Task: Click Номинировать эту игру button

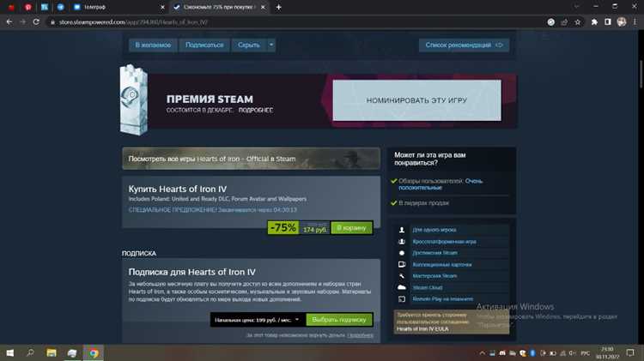Action: coord(416,100)
